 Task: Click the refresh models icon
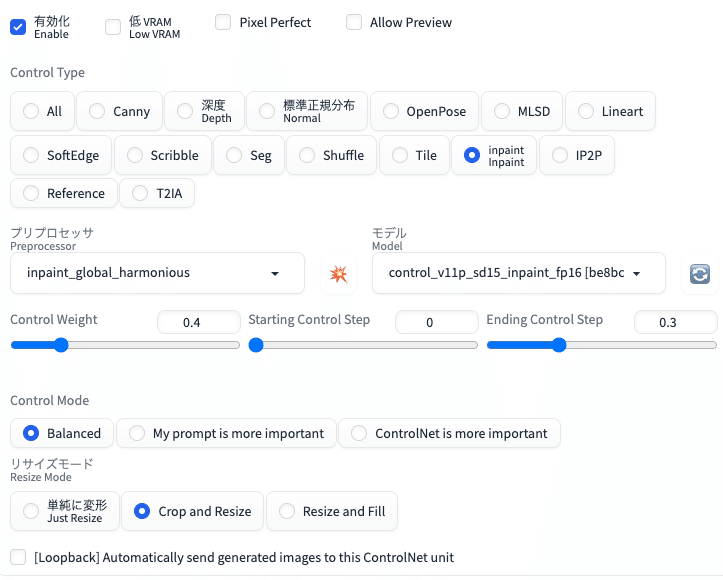click(700, 274)
